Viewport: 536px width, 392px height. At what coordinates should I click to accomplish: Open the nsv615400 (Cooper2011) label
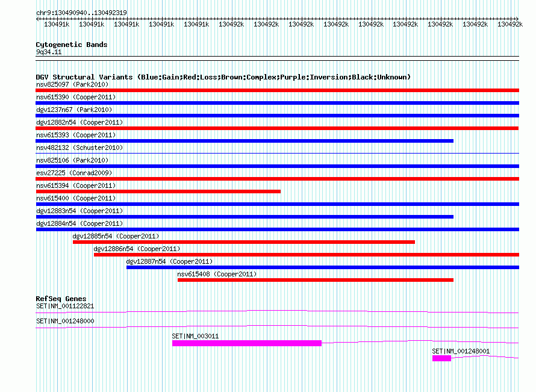coord(76,198)
